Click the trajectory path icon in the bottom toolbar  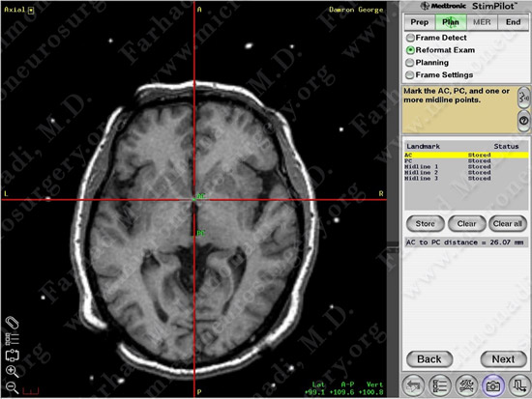519,385
